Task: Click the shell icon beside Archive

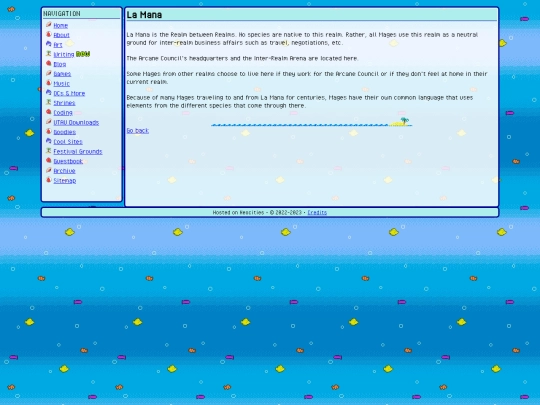Action: tap(49, 170)
